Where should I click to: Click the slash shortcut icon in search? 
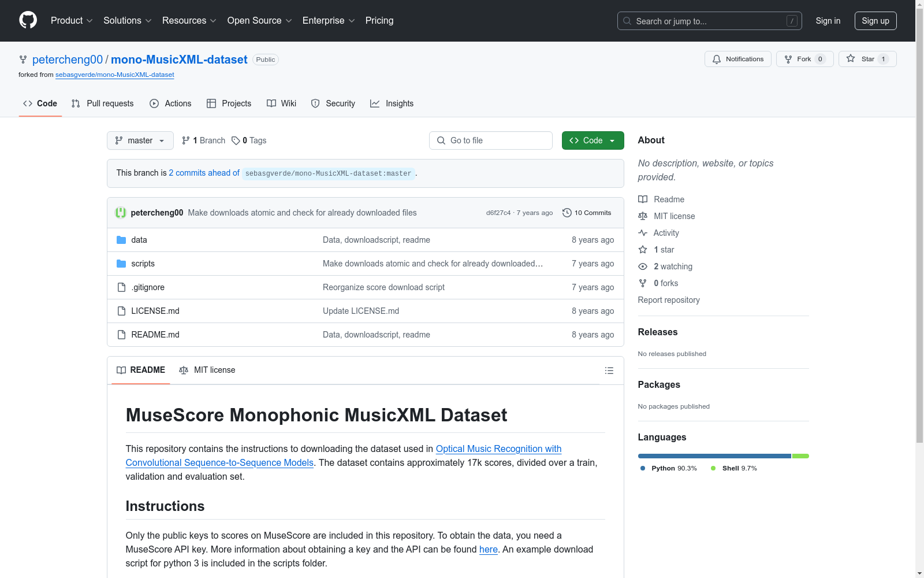pos(792,21)
